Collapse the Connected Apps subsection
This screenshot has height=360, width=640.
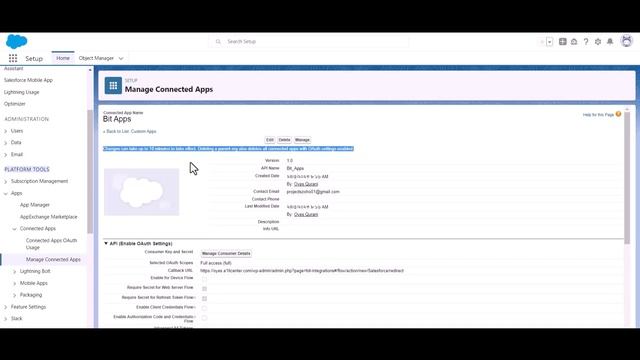pyautogui.click(x=15, y=229)
